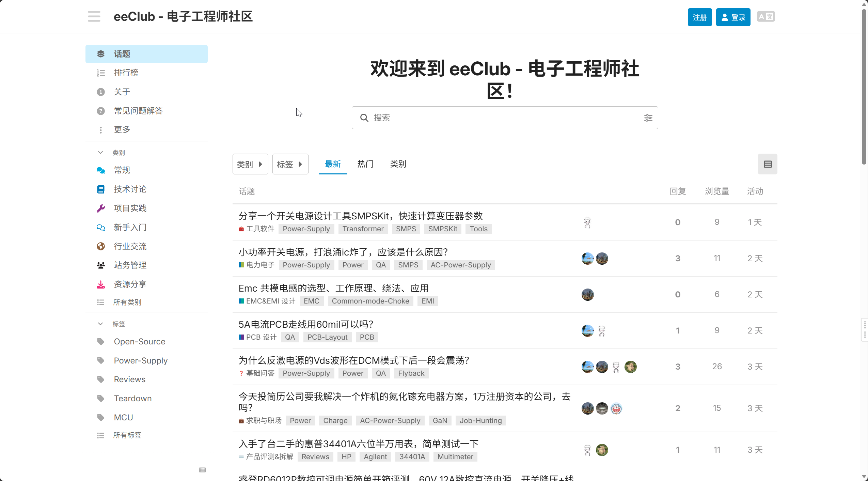The height and width of the screenshot is (481, 868).
Task: Click inside the 搜索 search field
Action: coord(477,118)
